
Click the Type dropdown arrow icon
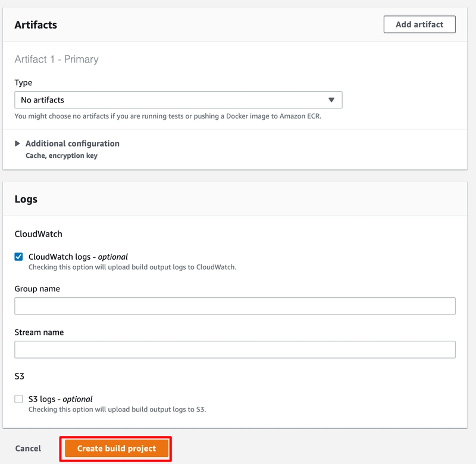[331, 100]
